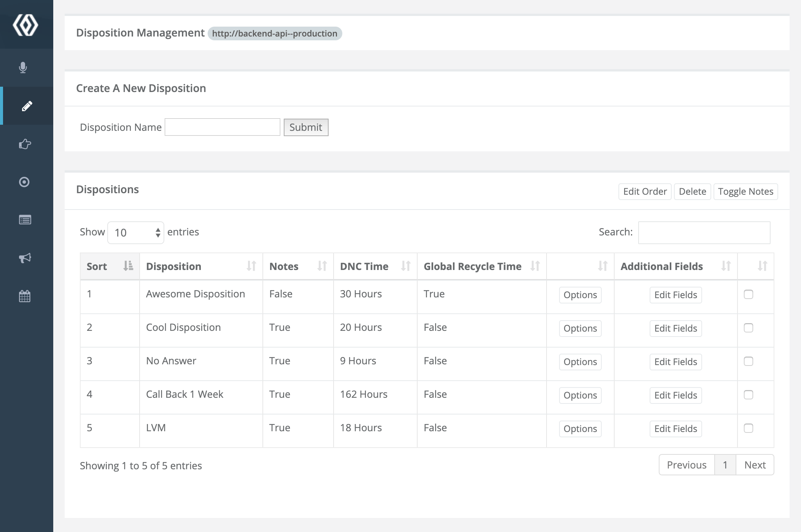The width and height of the screenshot is (801, 532).
Task: Sort table by DNC Time column
Action: pos(375,266)
